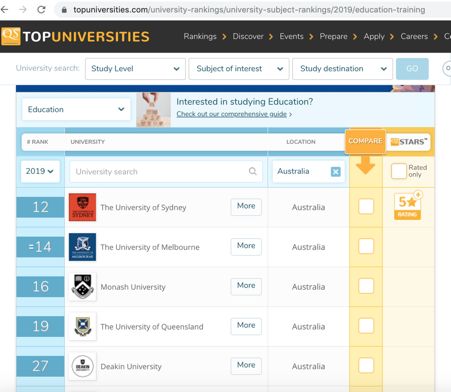Viewport: 451px width, 392px height.
Task: Click the University of Sydney logo
Action: [x=82, y=207]
